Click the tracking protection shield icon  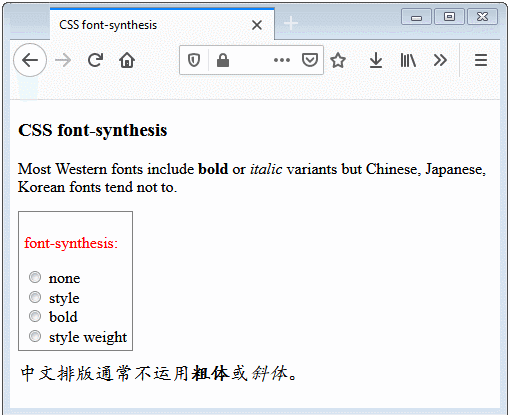194,60
